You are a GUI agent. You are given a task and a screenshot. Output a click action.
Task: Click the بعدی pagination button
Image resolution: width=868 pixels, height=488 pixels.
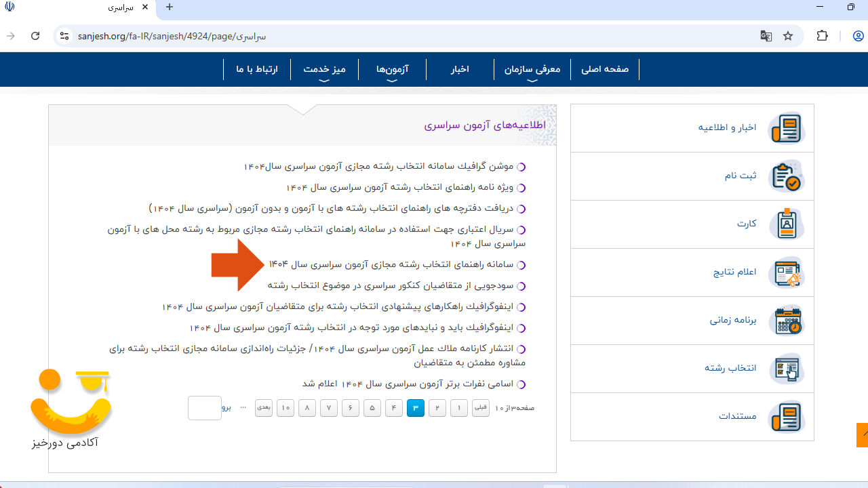263,407
